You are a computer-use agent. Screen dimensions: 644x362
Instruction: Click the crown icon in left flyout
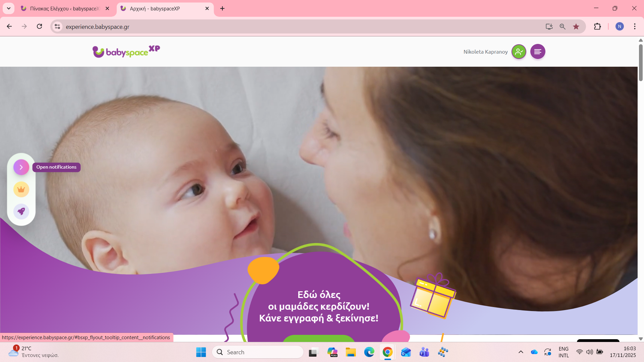pyautogui.click(x=21, y=189)
